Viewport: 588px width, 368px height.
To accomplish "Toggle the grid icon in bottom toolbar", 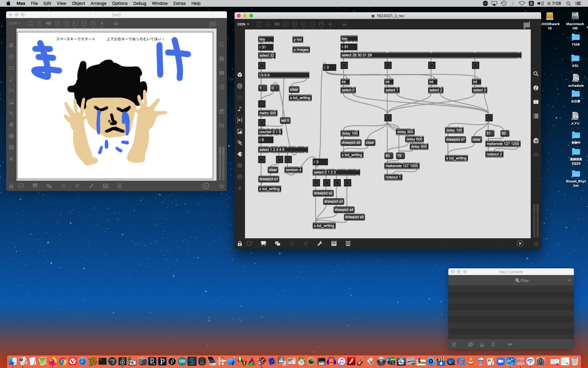I will click(x=292, y=243).
